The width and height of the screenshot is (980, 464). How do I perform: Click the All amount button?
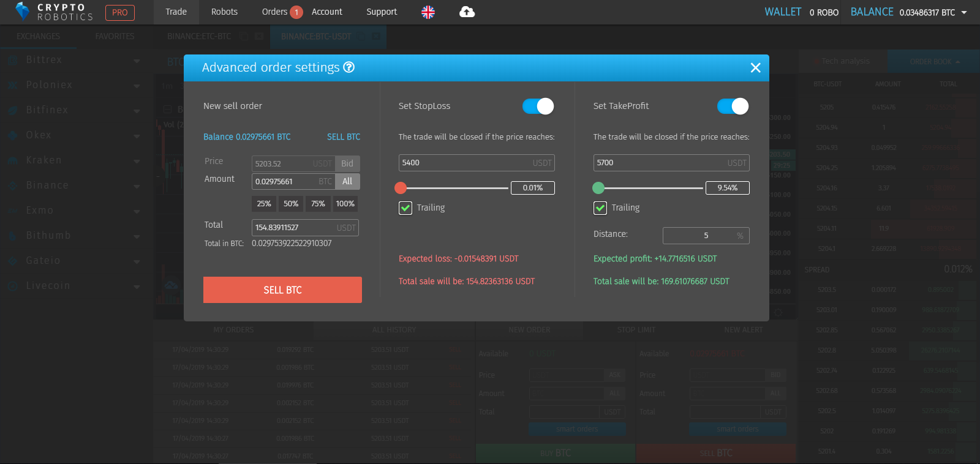pyautogui.click(x=347, y=181)
